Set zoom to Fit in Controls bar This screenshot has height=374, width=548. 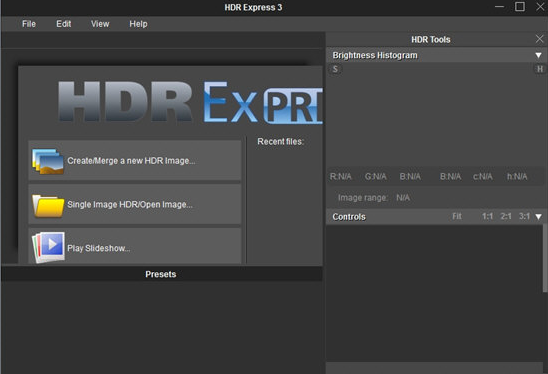(x=457, y=216)
